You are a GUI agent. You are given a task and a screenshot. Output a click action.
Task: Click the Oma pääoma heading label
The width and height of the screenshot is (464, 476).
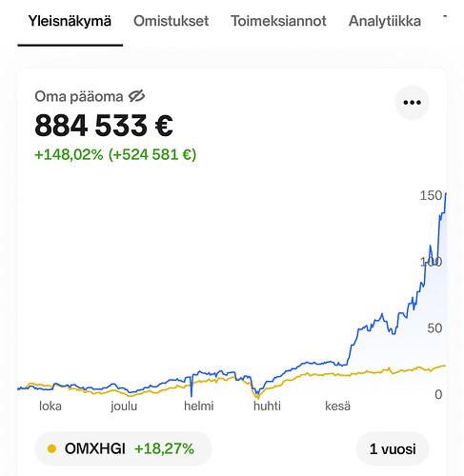(79, 96)
